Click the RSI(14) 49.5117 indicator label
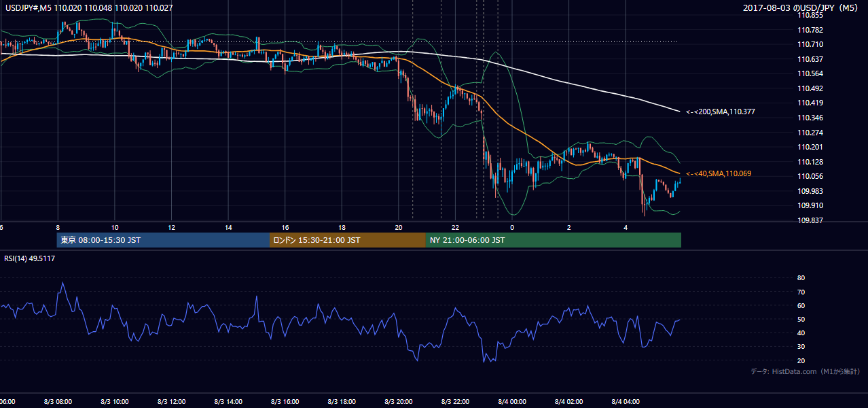Image resolution: width=868 pixels, height=408 pixels. tap(30, 258)
